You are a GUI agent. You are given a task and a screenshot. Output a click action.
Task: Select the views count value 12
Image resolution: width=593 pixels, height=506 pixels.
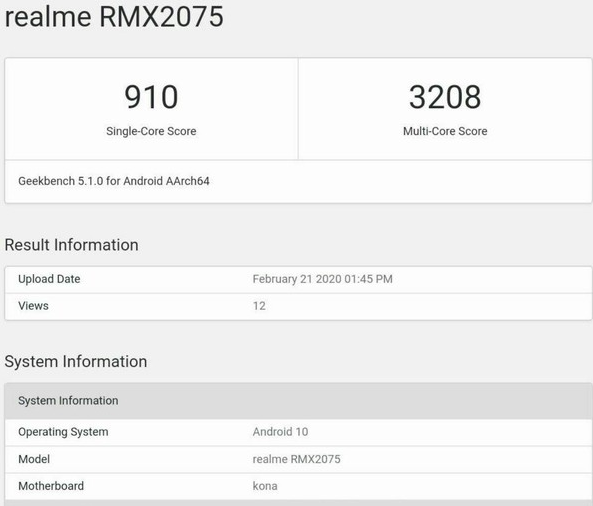[259, 306]
